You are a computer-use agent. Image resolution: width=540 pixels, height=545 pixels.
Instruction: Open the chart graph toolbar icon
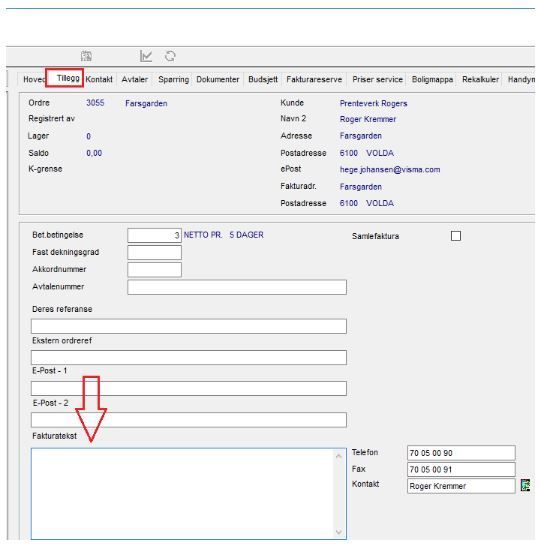(x=146, y=56)
